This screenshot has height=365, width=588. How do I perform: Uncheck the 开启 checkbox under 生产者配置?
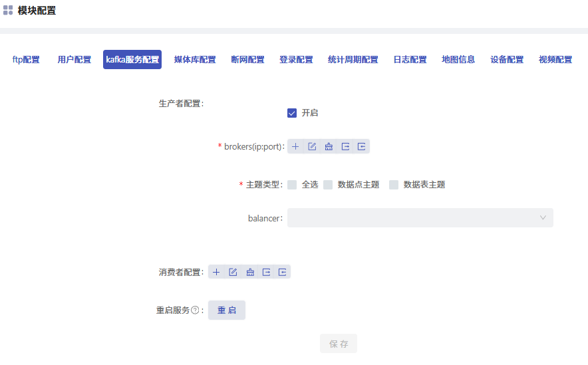point(292,113)
